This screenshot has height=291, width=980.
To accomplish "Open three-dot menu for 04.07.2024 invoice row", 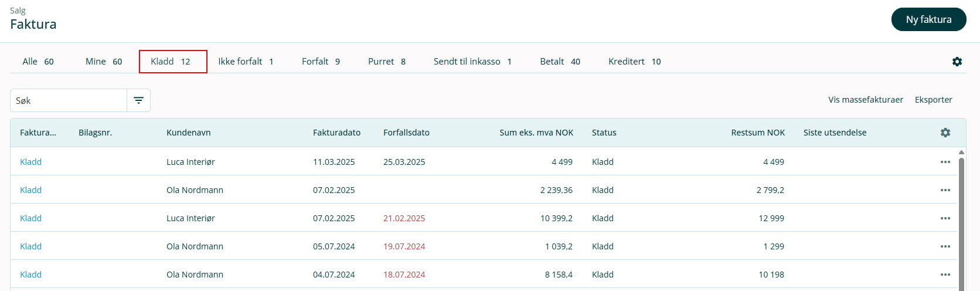I will (945, 275).
